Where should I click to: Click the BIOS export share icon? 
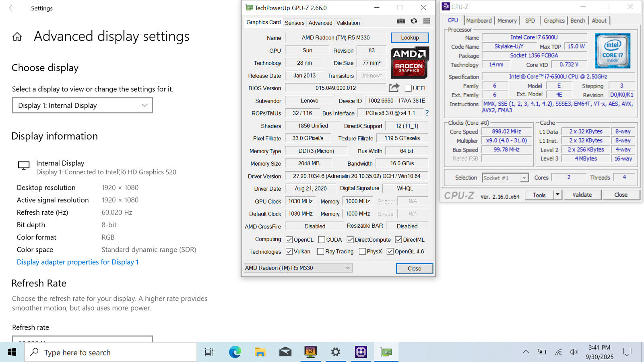point(394,88)
